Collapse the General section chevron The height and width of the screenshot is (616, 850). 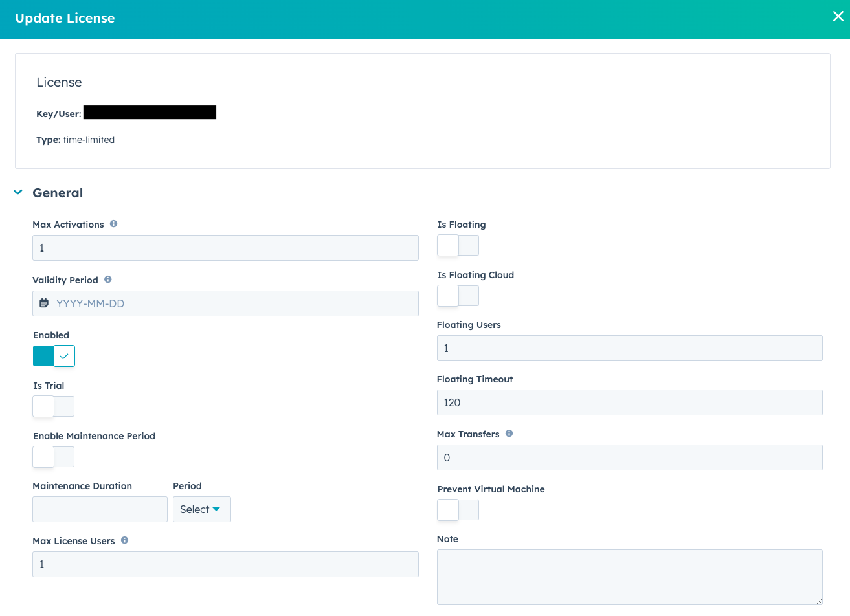[x=18, y=192]
